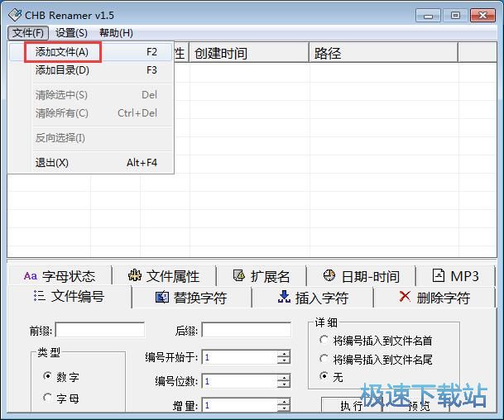Switch to the 插入字符 tab
This screenshot has width=504, height=420.
pyautogui.click(x=313, y=298)
